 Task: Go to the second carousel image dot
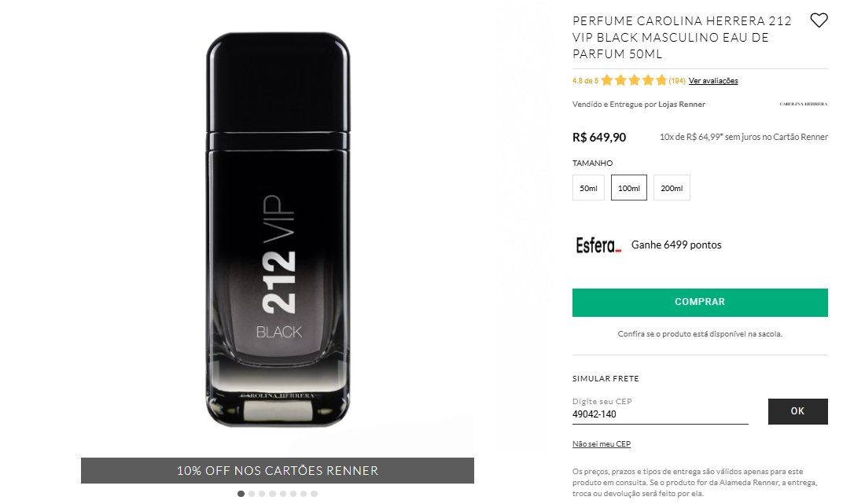point(252,494)
